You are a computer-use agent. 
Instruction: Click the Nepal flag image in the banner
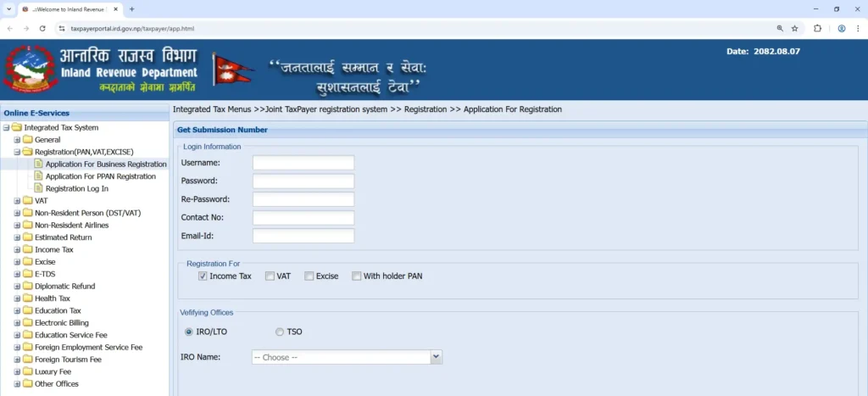(232, 70)
